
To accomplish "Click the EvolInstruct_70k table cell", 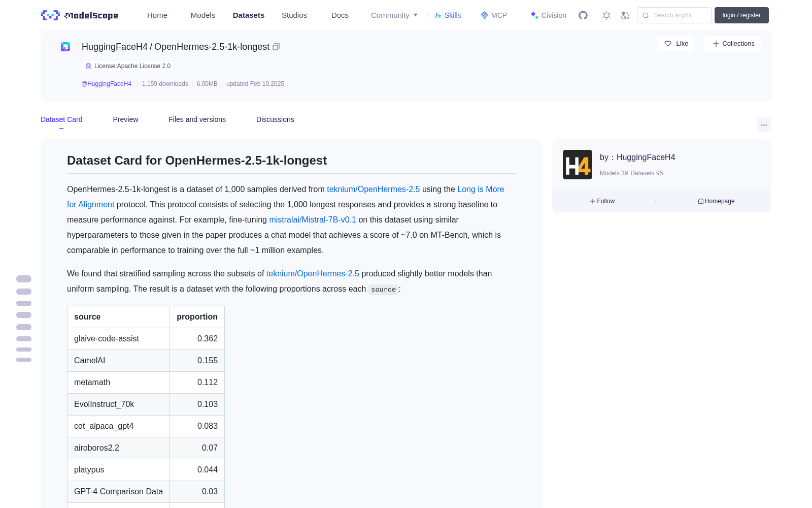I will pos(118,404).
